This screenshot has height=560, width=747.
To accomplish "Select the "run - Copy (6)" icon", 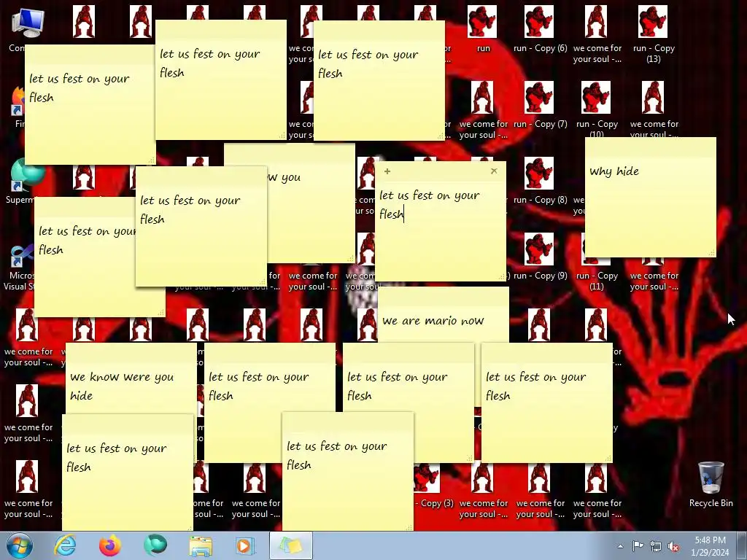I will pos(540,29).
